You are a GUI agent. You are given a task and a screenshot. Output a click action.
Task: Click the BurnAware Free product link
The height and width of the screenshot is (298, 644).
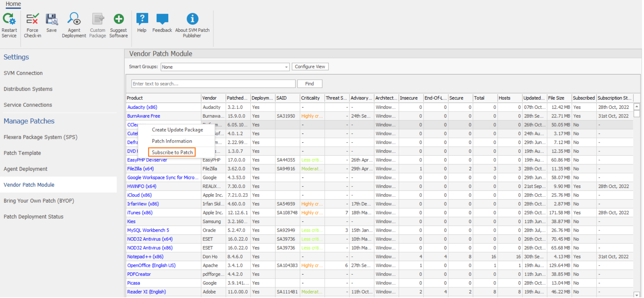coord(144,116)
